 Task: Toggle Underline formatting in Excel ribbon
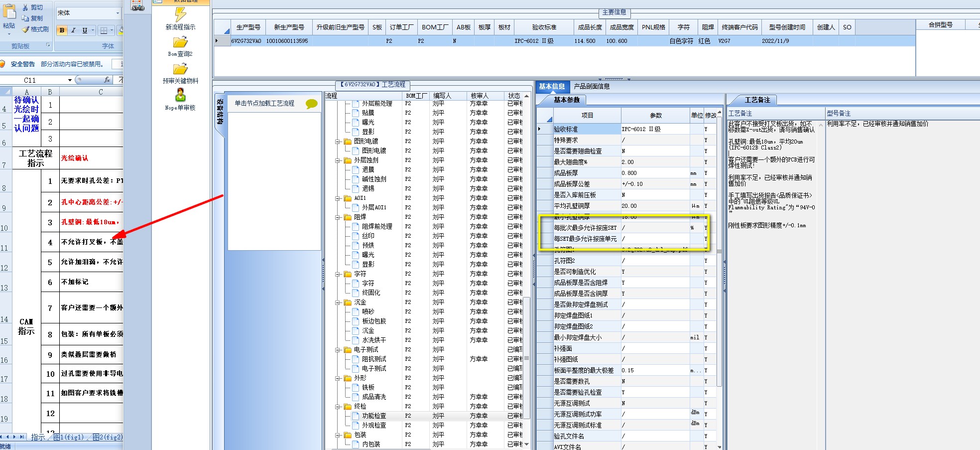pos(85,30)
